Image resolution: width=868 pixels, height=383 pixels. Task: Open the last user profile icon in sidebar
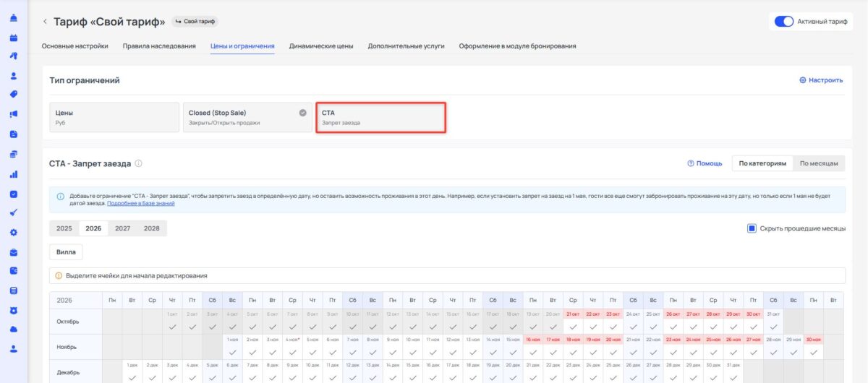click(x=14, y=348)
